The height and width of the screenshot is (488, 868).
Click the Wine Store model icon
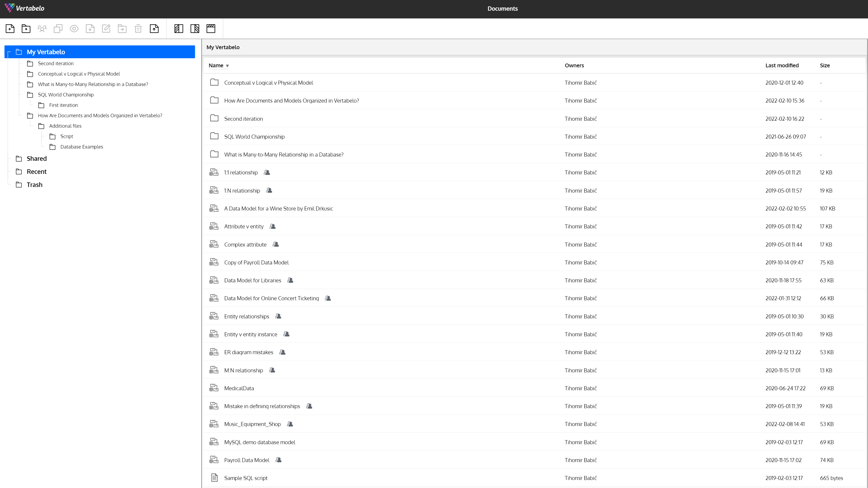pyautogui.click(x=214, y=208)
